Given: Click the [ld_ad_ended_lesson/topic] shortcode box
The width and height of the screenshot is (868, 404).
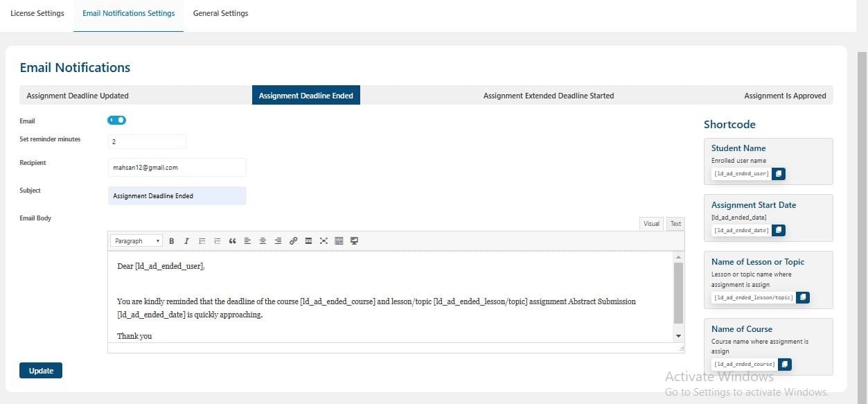Looking at the screenshot, I should pos(753,297).
